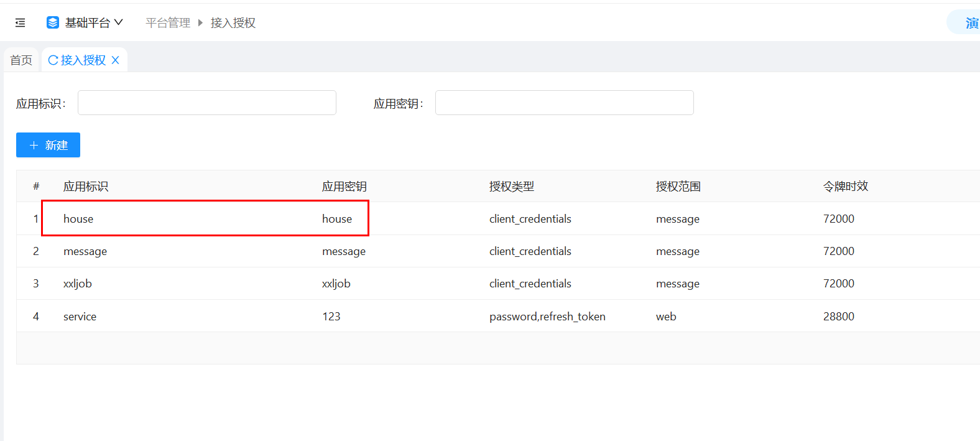Click 接入授权 in the breadcrumb
Image resolution: width=980 pixels, height=441 pixels.
point(233,23)
